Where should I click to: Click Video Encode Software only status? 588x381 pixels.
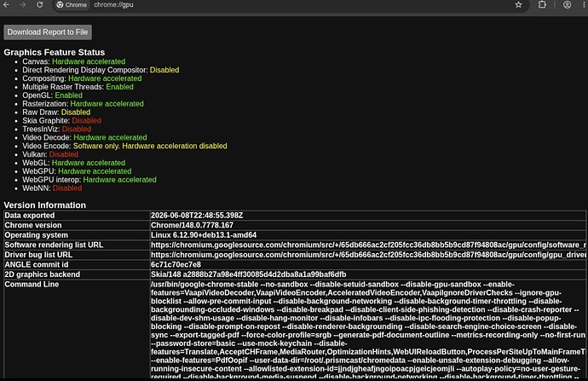[150, 146]
